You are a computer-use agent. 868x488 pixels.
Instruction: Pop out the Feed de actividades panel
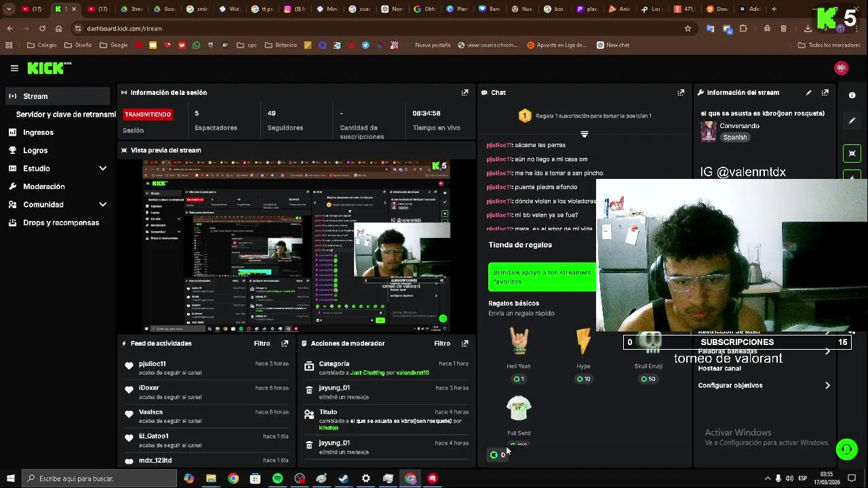[x=284, y=344]
